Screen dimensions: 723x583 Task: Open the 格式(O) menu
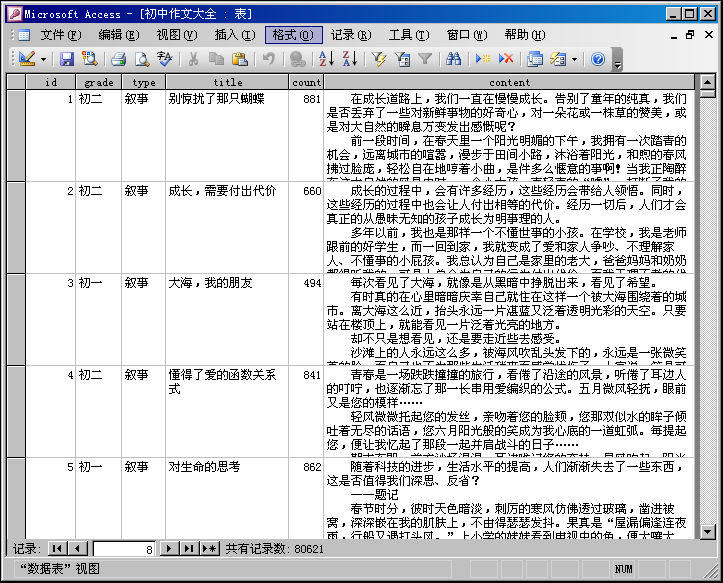pos(293,35)
